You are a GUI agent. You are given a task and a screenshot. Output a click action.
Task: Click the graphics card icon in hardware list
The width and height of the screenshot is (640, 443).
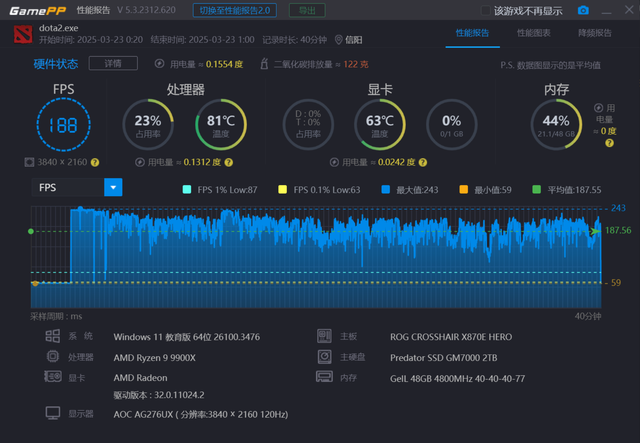click(53, 376)
